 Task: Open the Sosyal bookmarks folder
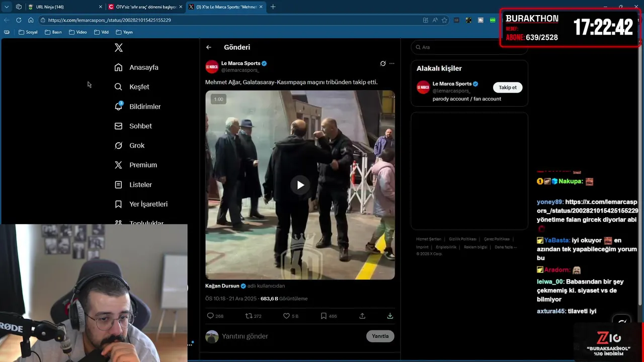(28, 32)
